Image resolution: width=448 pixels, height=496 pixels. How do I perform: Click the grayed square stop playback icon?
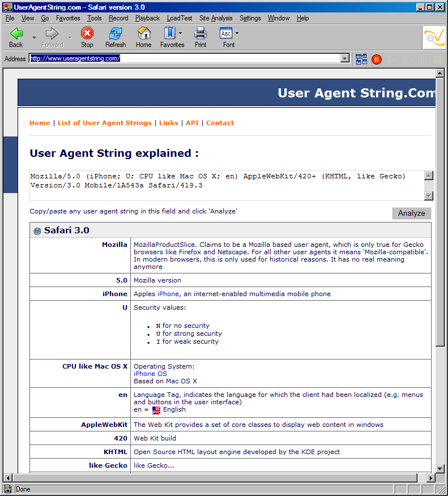438,59
